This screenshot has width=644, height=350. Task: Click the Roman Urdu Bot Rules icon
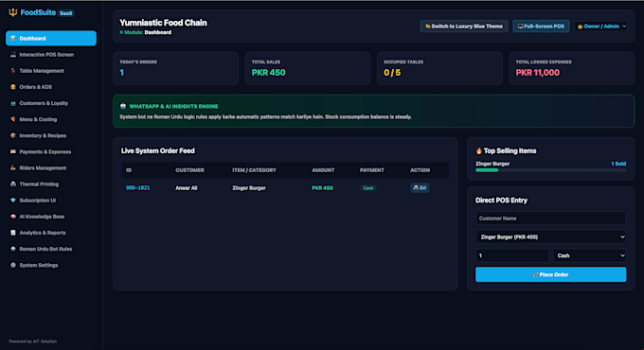[13, 249]
